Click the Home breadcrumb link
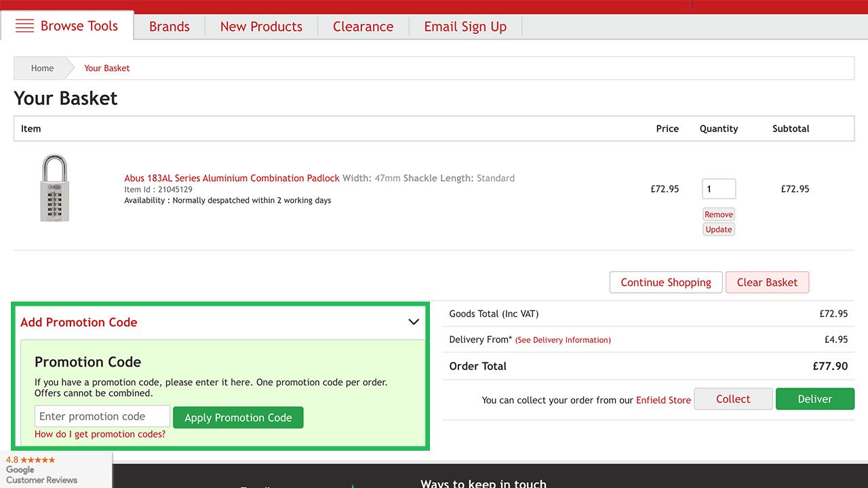The width and height of the screenshot is (868, 488). click(x=42, y=68)
